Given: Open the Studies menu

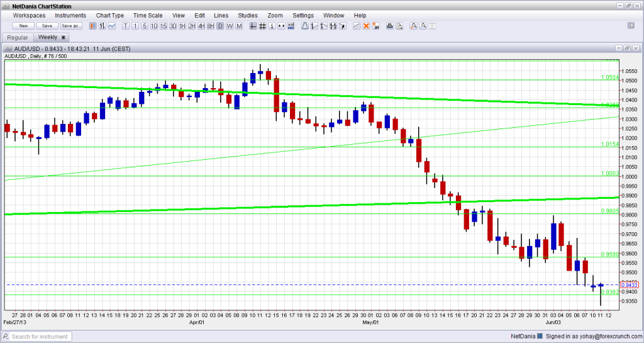Looking at the screenshot, I should [247, 15].
